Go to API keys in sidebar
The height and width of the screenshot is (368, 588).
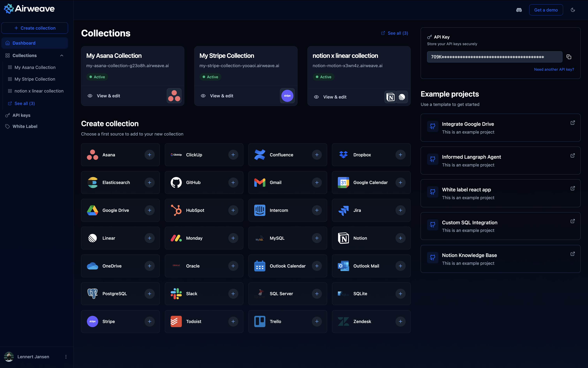point(21,115)
